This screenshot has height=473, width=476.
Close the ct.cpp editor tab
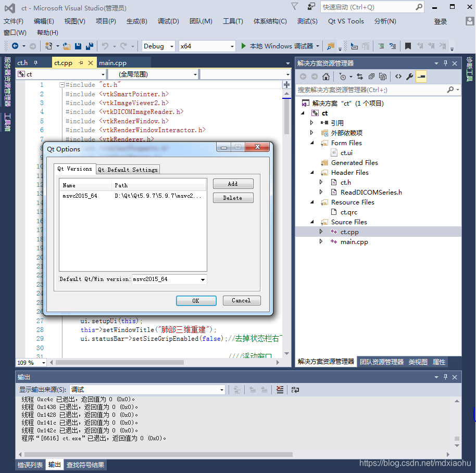[91, 63]
